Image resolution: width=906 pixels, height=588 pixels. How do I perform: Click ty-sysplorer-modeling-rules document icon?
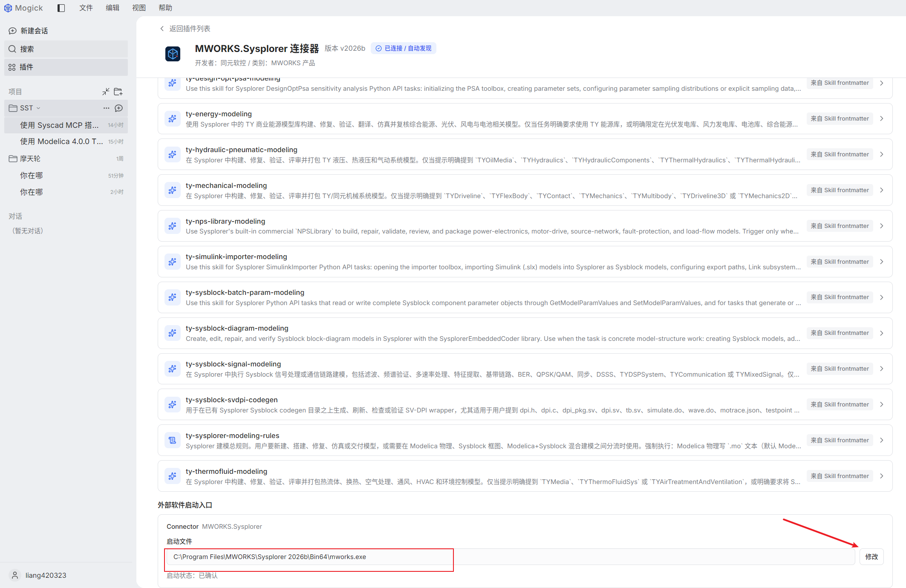172,440
